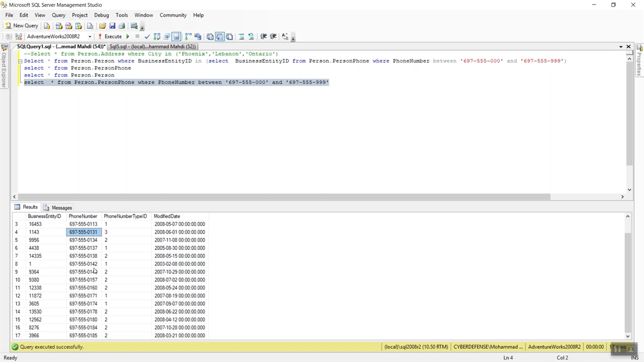
Task: Click the Parse query checkmark icon
Action: [147, 36]
